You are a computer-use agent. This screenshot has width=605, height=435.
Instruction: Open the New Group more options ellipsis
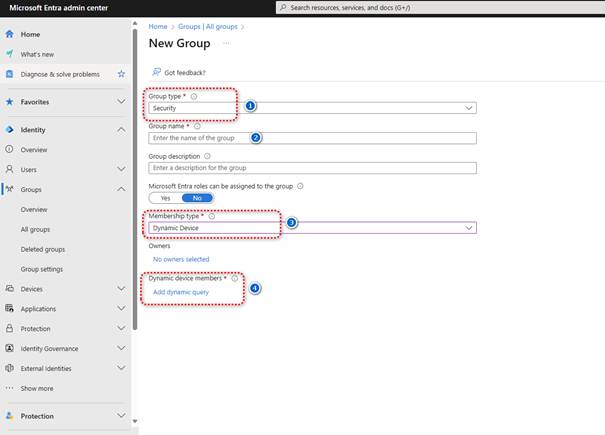pyautogui.click(x=226, y=43)
